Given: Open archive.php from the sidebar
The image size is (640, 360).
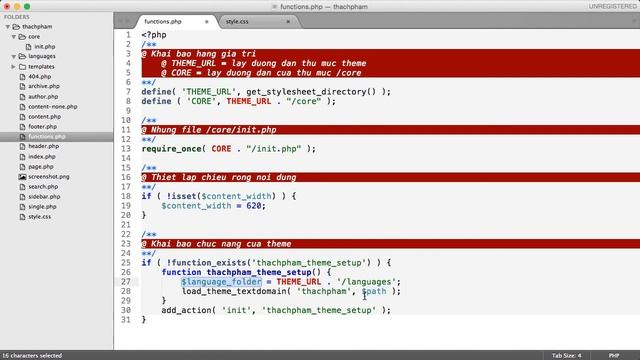Looking at the screenshot, I should (44, 86).
